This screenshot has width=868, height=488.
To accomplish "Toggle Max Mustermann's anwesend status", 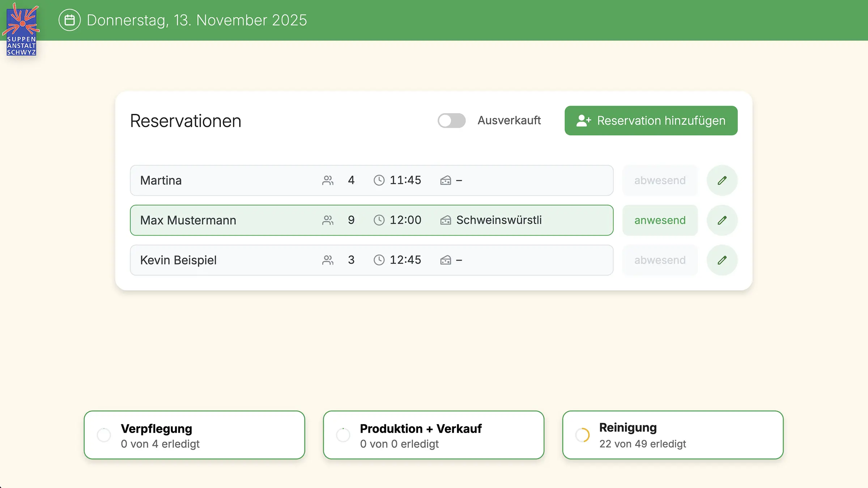I will tap(660, 220).
